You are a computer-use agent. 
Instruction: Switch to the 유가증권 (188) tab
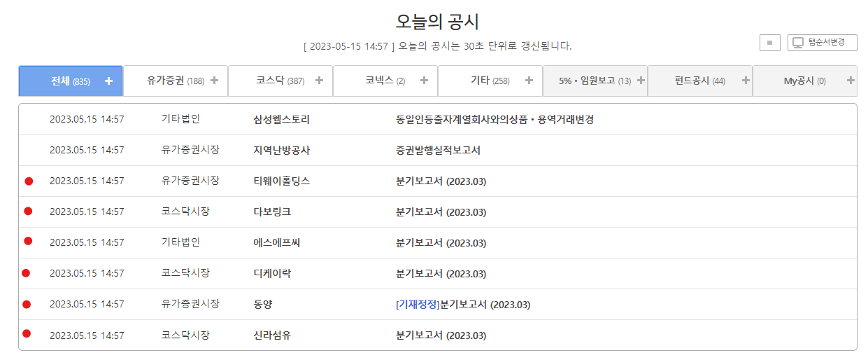pos(175,81)
